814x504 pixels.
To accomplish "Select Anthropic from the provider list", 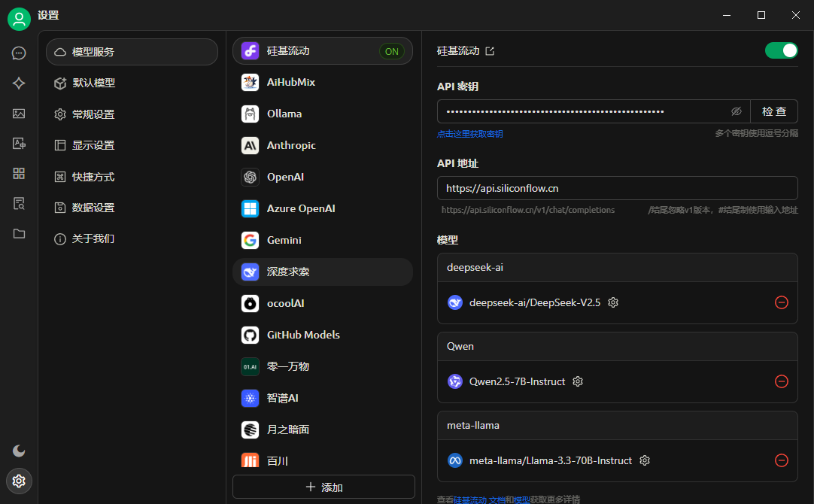I will (291, 145).
